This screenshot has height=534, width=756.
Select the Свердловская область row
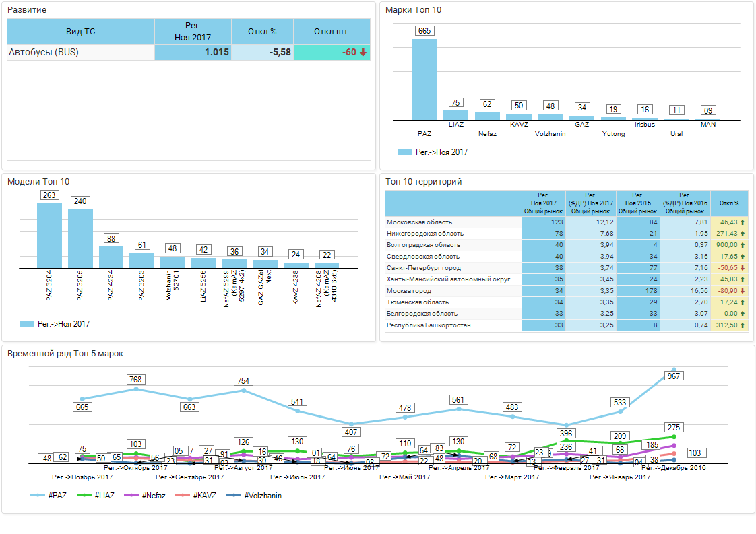click(566, 257)
